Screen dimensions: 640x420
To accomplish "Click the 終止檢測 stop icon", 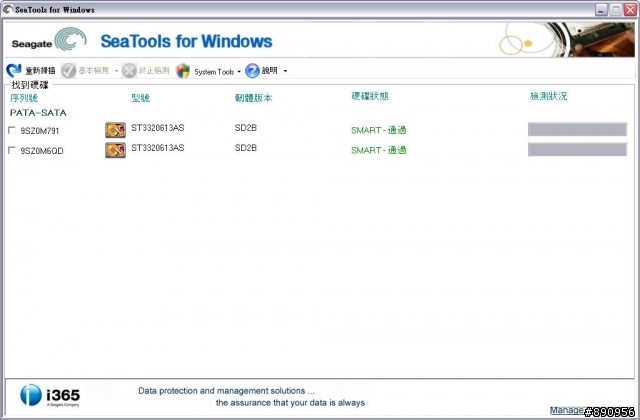I will tap(129, 71).
